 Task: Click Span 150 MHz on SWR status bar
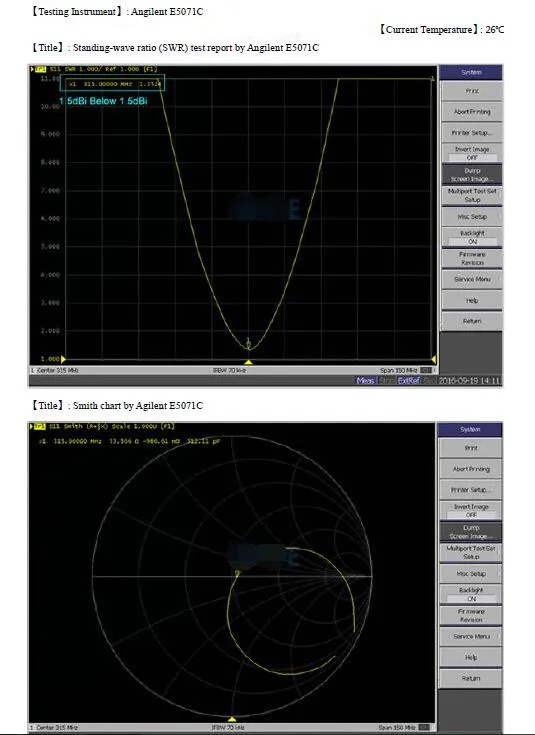pos(399,370)
